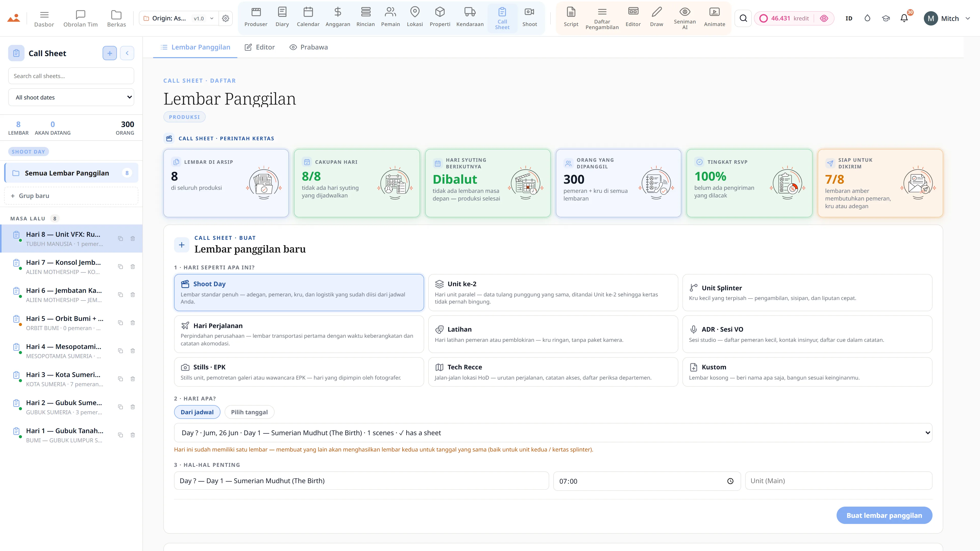Click the Unit (Main) field
This screenshot has height=551, width=980.
coord(838,481)
